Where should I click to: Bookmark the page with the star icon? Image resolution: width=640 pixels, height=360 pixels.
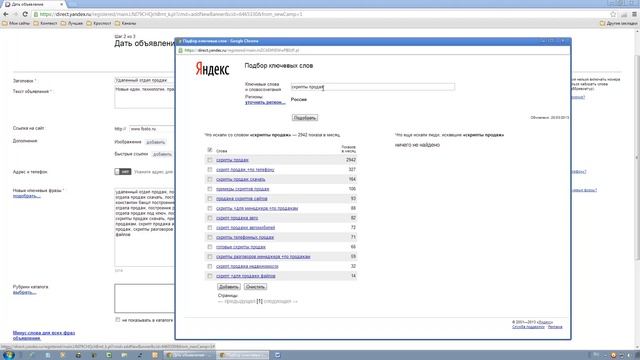coord(613,14)
